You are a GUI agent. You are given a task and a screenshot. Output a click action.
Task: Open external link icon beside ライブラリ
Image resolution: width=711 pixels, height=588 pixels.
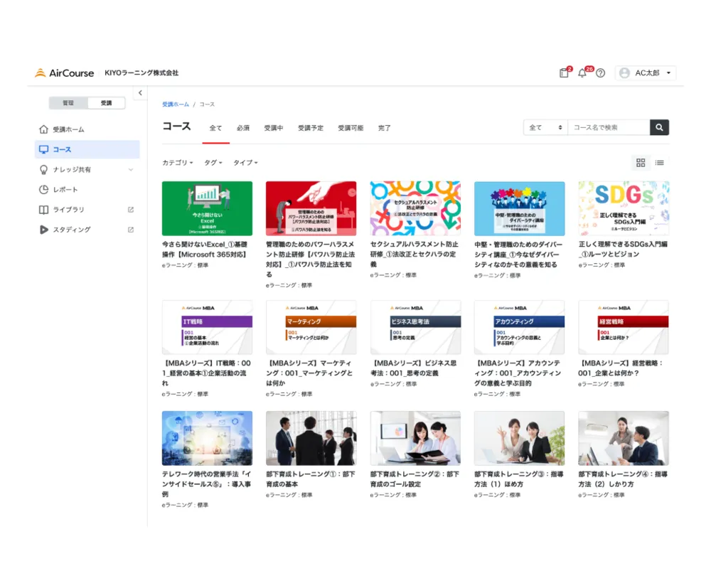pyautogui.click(x=131, y=210)
